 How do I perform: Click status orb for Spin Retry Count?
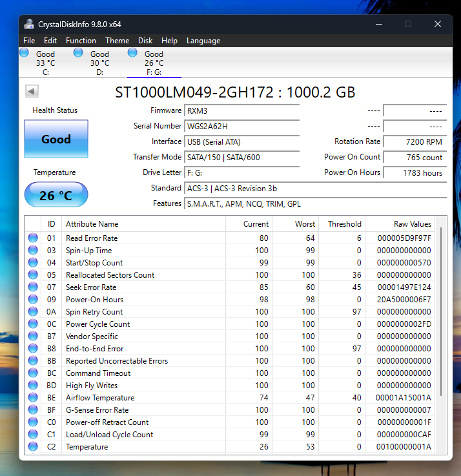[x=33, y=312]
